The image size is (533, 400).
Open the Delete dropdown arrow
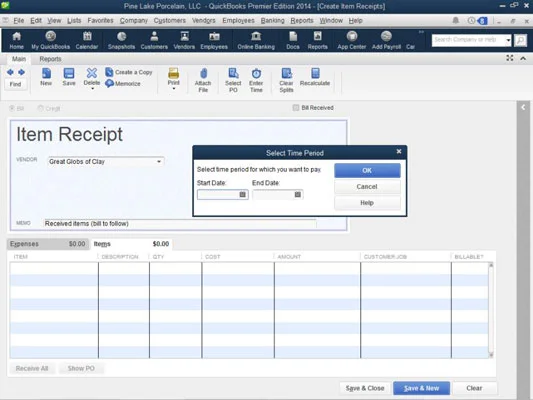click(92, 89)
